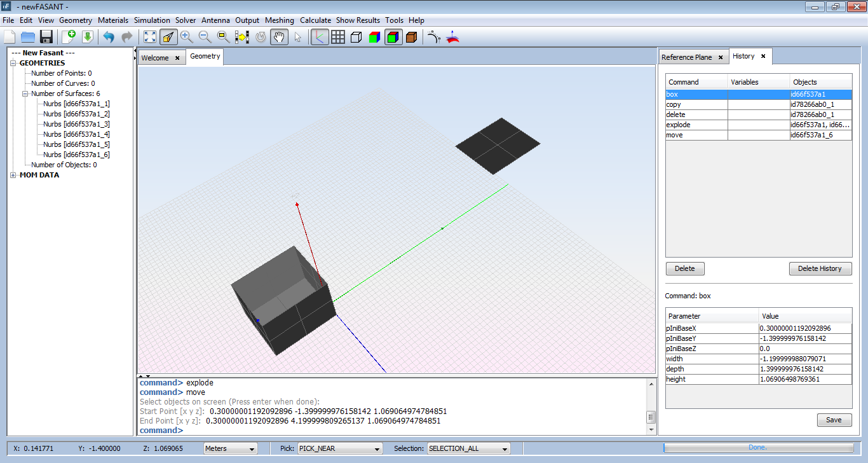This screenshot has height=463, width=868.
Task: Select the fit-to-screen expand arrows icon
Action: click(x=150, y=37)
